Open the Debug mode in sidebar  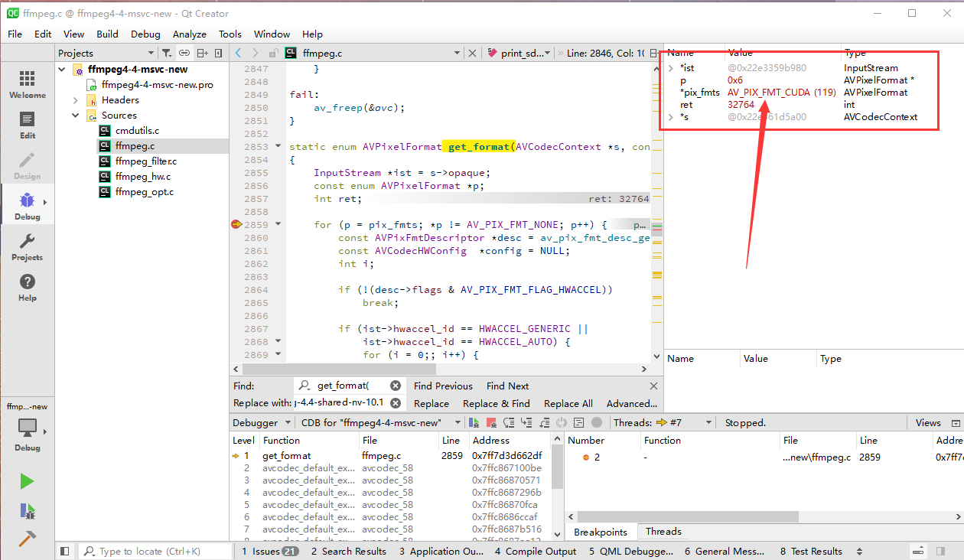(28, 207)
